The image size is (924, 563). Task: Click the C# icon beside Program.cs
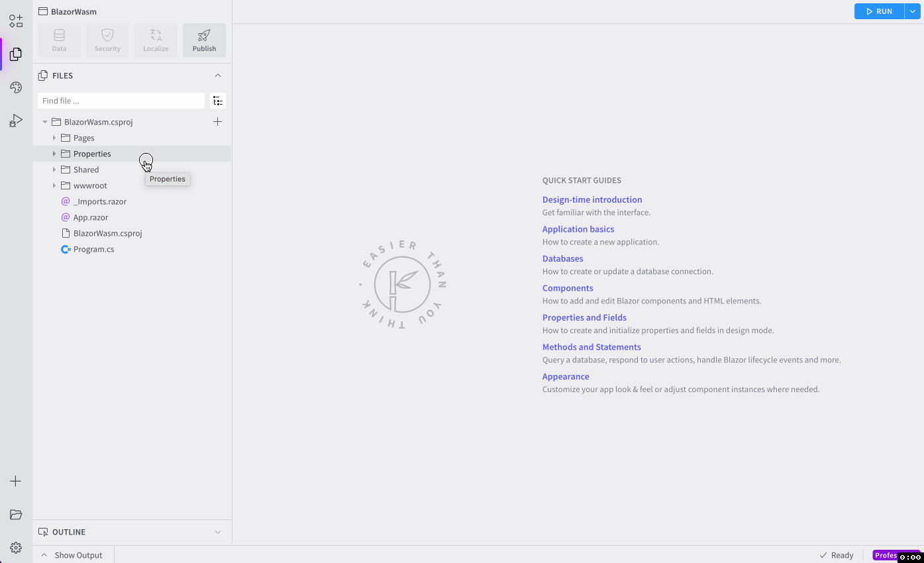(66, 249)
